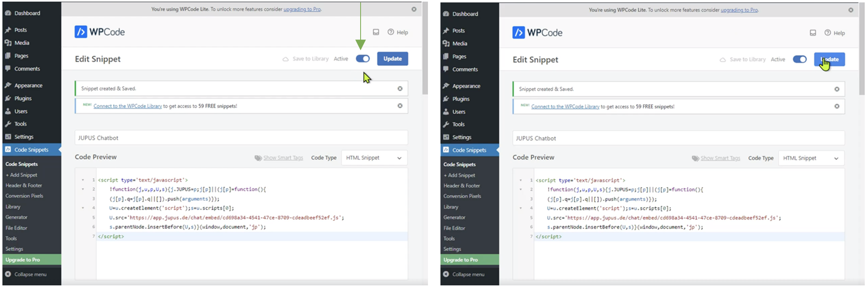Click Connect to the WPCode Library link, right window
The width and height of the screenshot is (868, 287).
565,106
